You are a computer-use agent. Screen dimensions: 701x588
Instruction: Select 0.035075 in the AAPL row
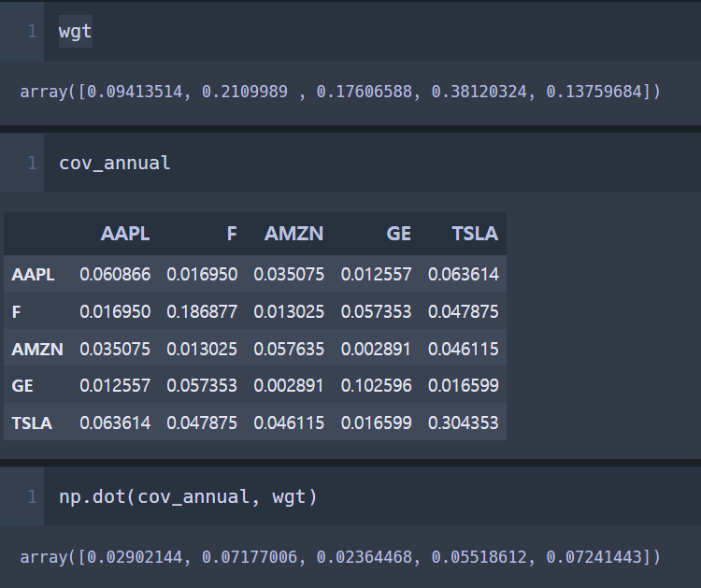point(289,274)
